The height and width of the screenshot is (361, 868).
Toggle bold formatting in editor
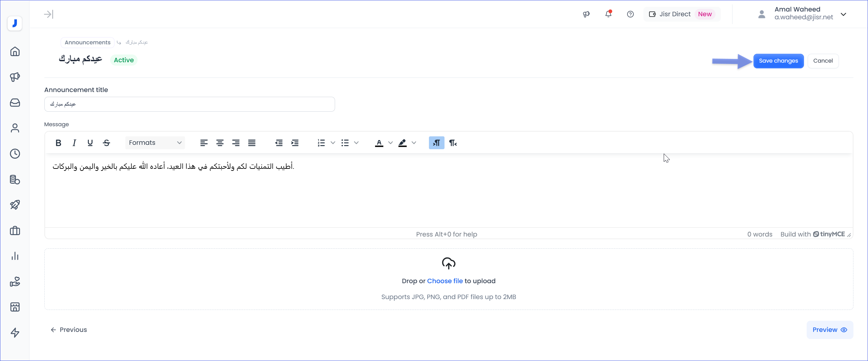58,143
